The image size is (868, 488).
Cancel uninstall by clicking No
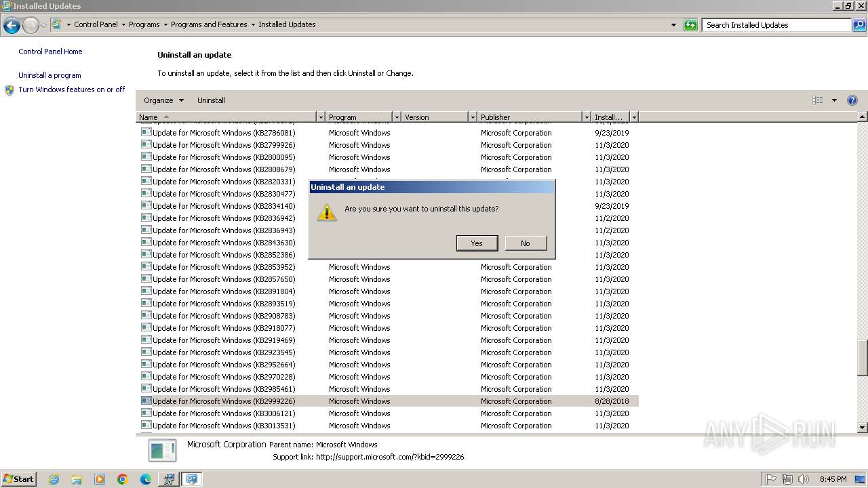click(x=526, y=243)
